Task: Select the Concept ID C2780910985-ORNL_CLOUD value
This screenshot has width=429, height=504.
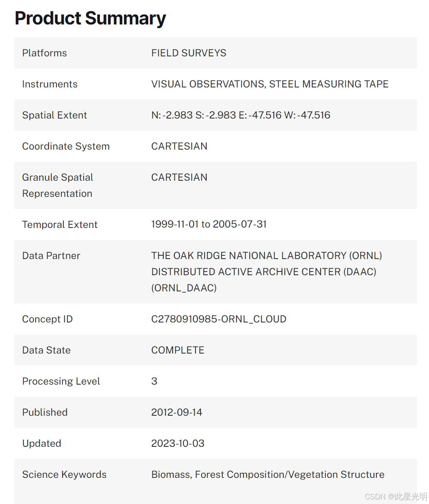Action: (219, 319)
